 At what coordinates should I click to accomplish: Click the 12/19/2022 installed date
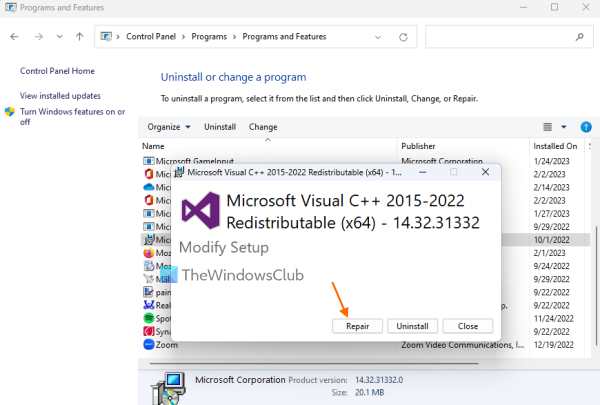[x=553, y=345]
